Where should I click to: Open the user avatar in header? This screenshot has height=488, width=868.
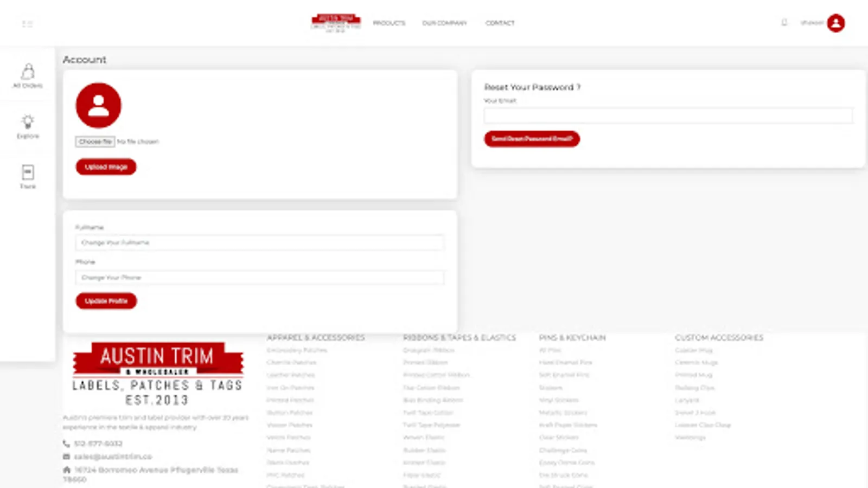pos(836,23)
